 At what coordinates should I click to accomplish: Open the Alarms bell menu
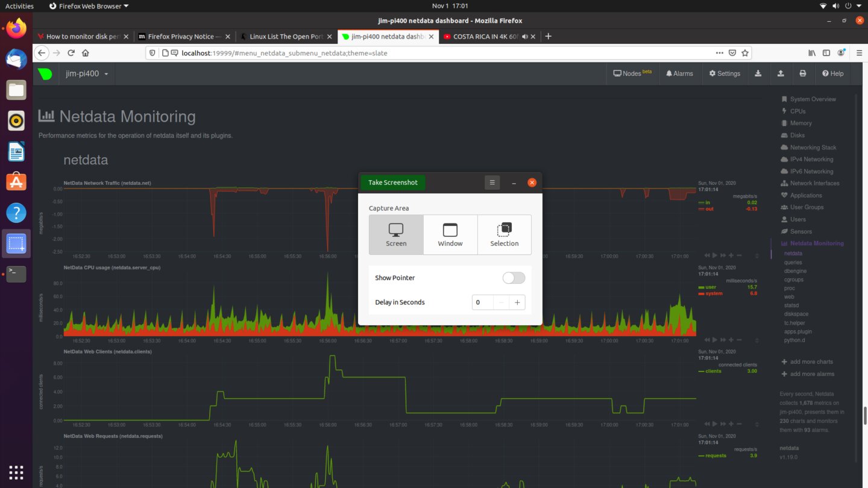click(679, 74)
